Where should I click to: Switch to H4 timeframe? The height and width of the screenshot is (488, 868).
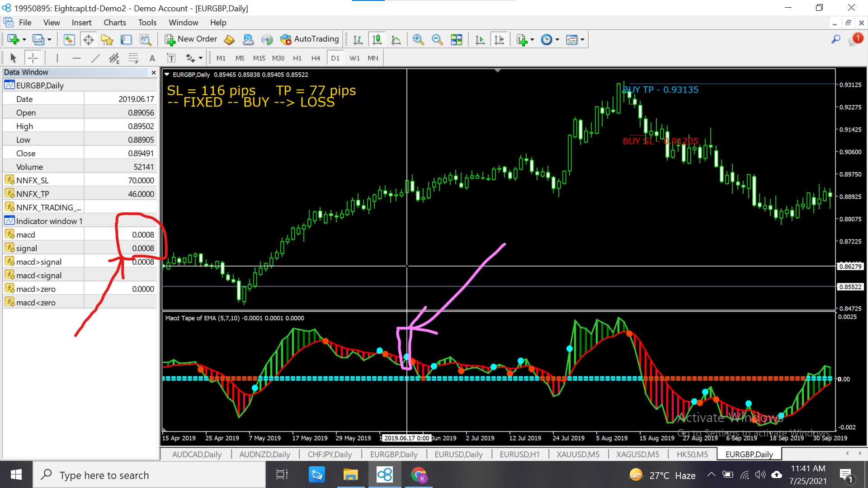[316, 58]
